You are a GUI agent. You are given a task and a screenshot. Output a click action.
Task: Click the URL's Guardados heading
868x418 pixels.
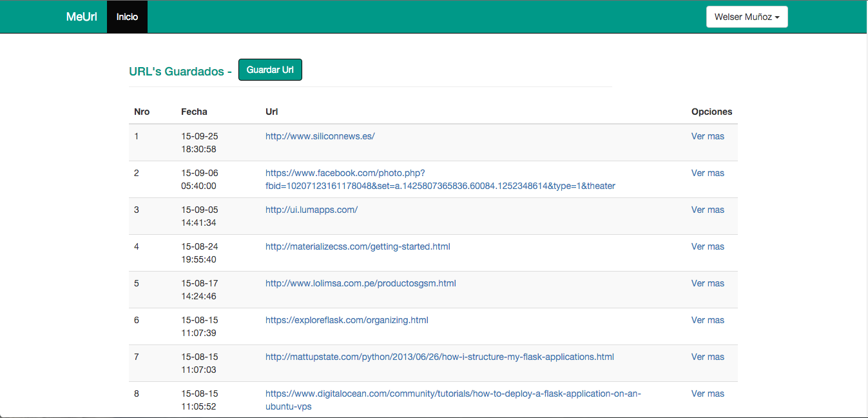tap(180, 72)
